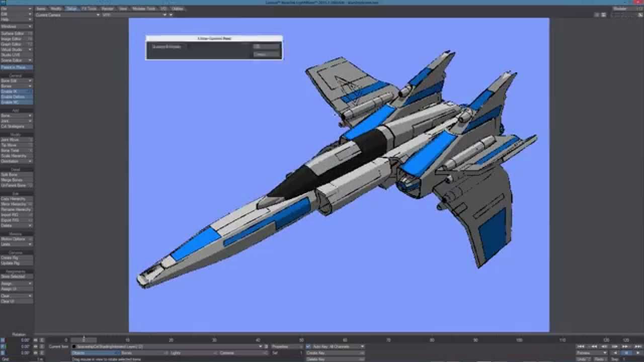644x362 pixels.
Task: Open the Render menu
Action: [x=107, y=9]
